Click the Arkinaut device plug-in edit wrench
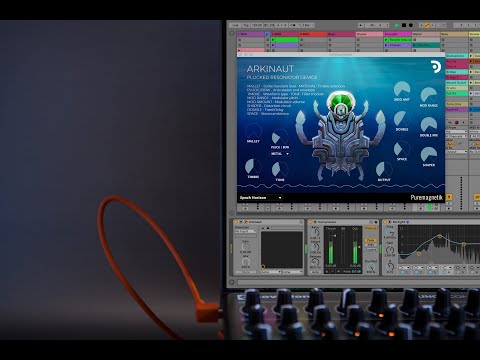480x360 pixels. click(x=246, y=222)
